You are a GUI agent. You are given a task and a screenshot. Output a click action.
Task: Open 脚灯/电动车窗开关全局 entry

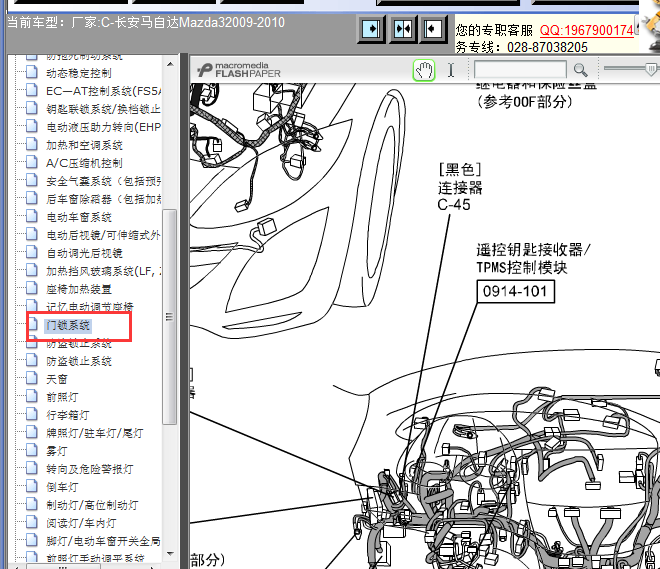(x=103, y=541)
